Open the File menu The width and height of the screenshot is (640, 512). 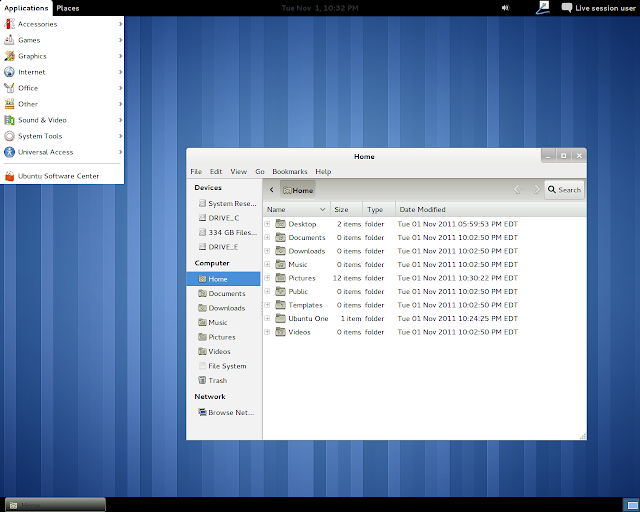(x=196, y=171)
